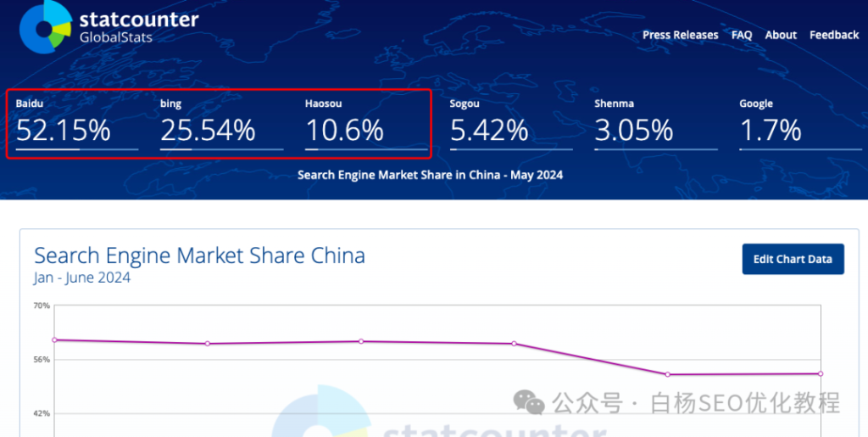Select the Shenma 3.05% stat
The height and width of the screenshot is (437, 868).
click(x=656, y=124)
